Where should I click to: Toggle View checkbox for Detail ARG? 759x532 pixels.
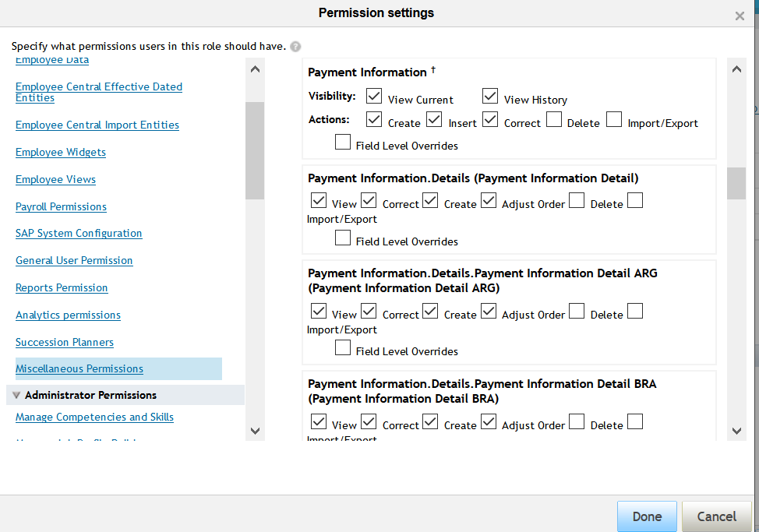(319, 311)
